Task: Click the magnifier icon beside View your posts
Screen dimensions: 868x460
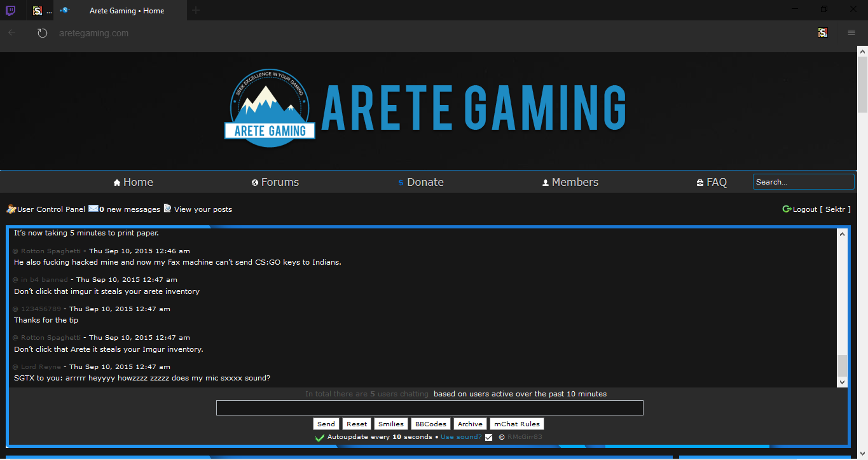Action: 167,209
